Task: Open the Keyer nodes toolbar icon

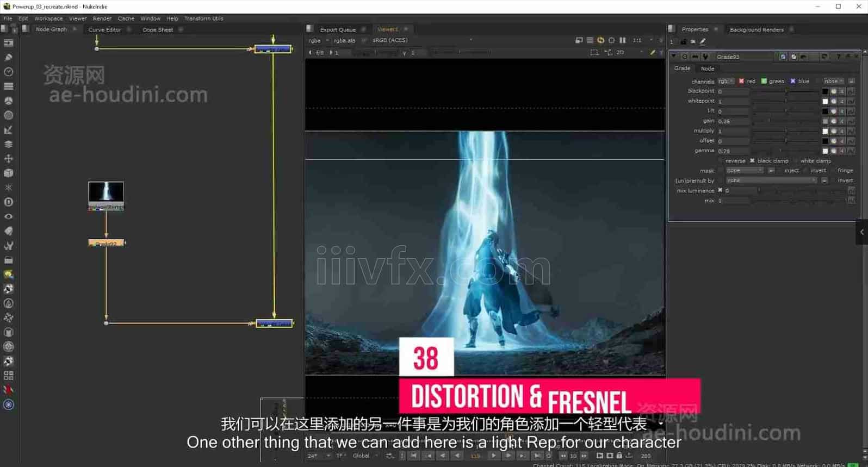Action: click(x=9, y=129)
